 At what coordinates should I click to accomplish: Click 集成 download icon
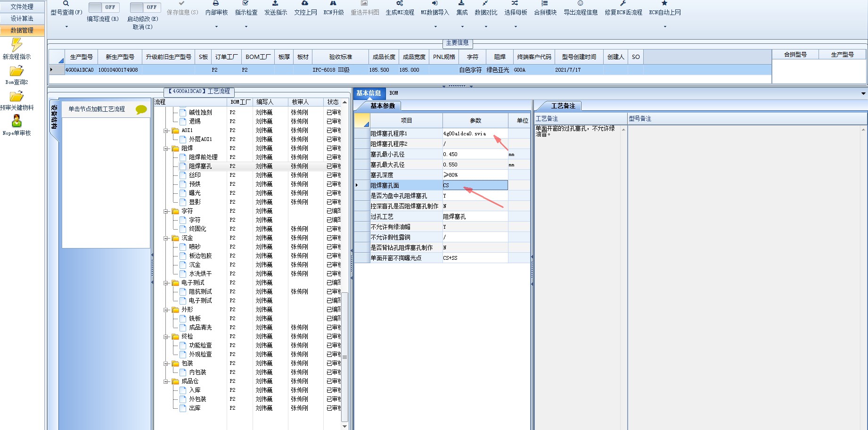[461, 3]
